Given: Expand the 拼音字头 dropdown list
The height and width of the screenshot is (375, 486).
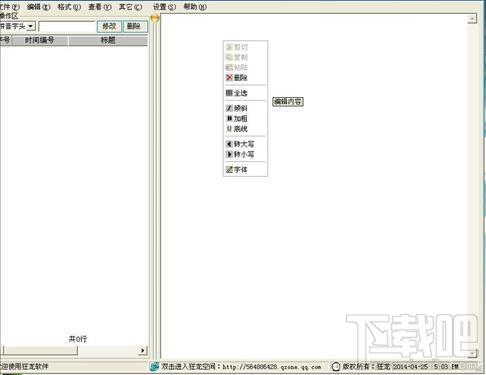Looking at the screenshot, I should coord(31,26).
